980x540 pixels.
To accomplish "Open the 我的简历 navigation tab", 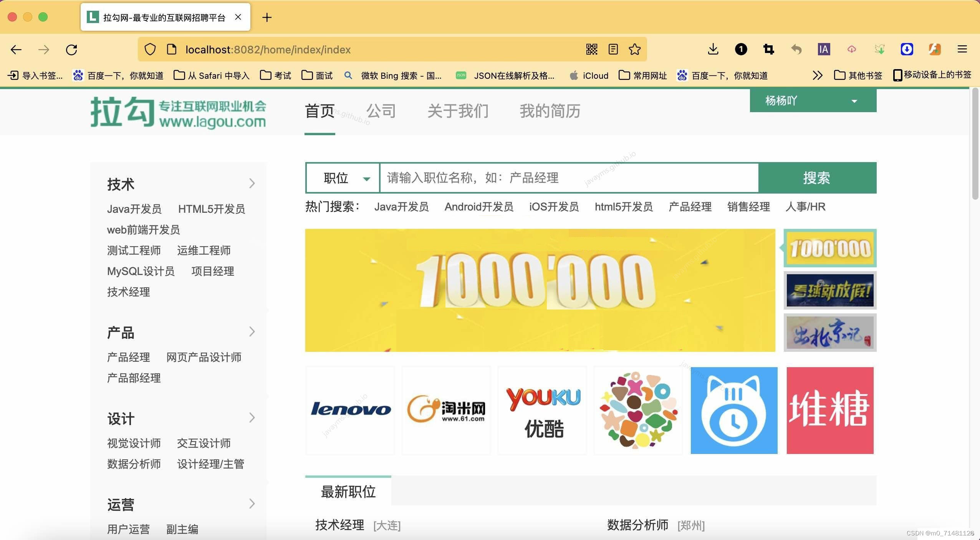I will coord(550,111).
